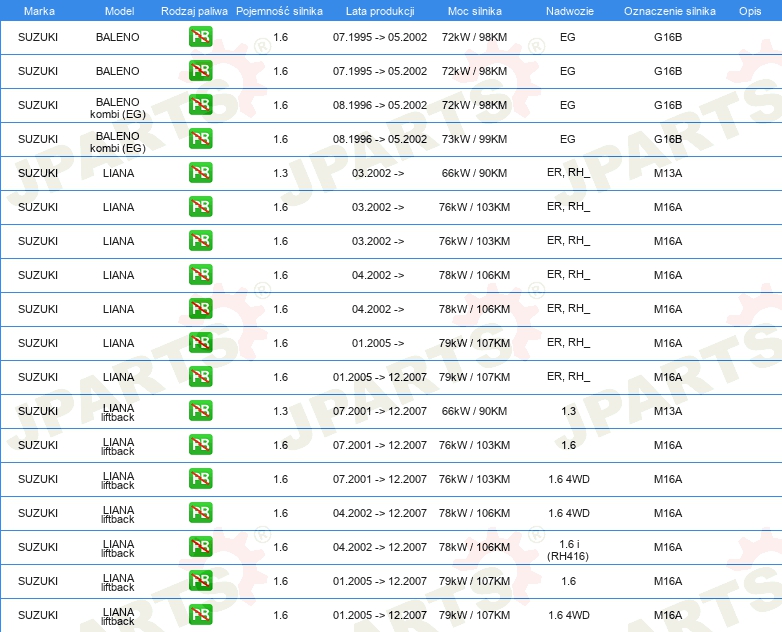Click petrol icon in LIANA ER, RH_ 01.2005-12.2007 row
The height and width of the screenshot is (632, 782).
point(200,377)
